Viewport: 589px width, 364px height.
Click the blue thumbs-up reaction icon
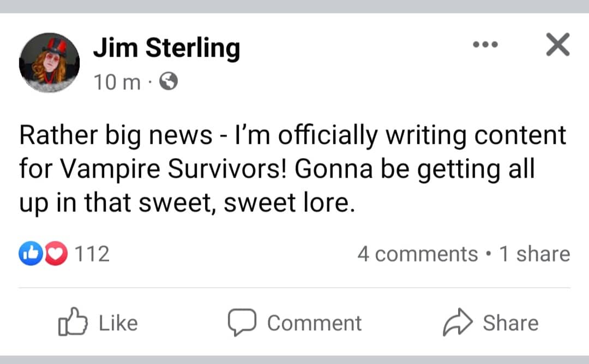point(29,254)
